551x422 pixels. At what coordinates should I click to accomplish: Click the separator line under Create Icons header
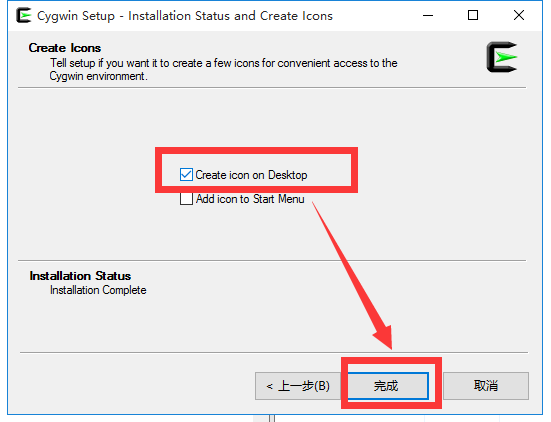pyautogui.click(x=272, y=88)
